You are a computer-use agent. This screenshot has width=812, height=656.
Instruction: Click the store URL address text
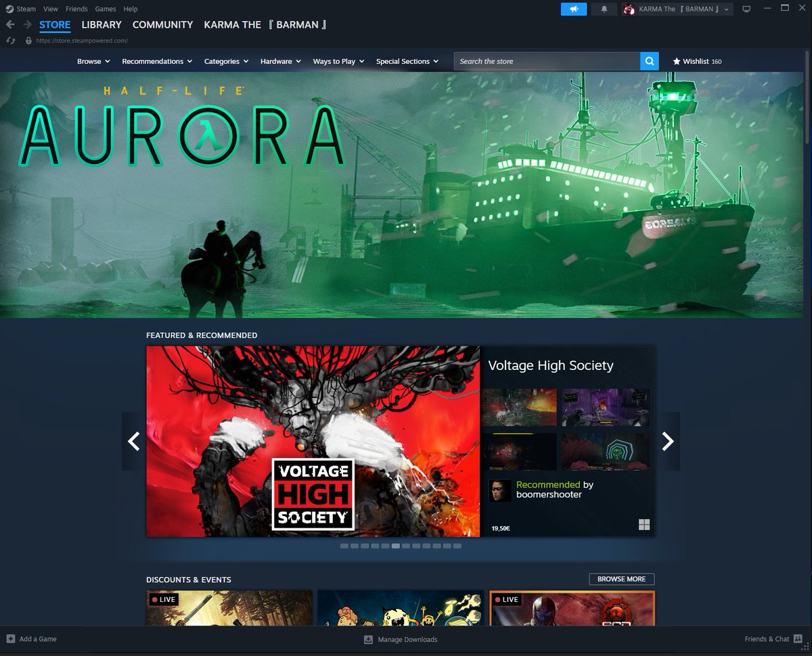pyautogui.click(x=82, y=41)
